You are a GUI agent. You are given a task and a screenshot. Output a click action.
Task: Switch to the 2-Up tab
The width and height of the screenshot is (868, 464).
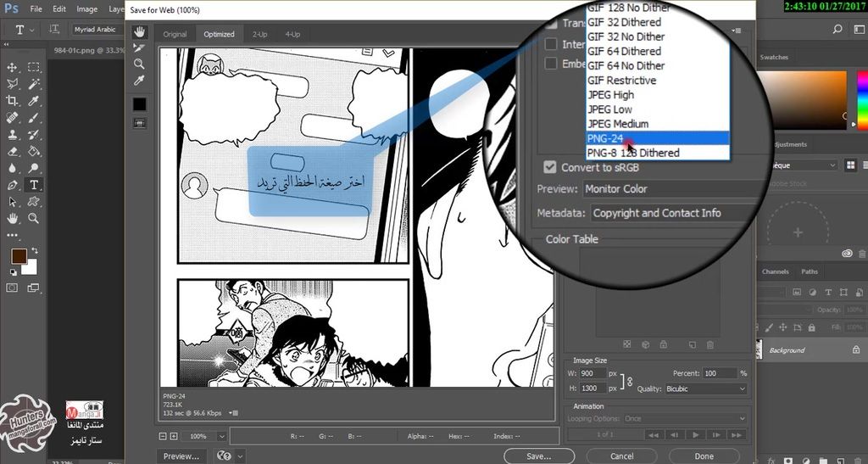pyautogui.click(x=259, y=34)
